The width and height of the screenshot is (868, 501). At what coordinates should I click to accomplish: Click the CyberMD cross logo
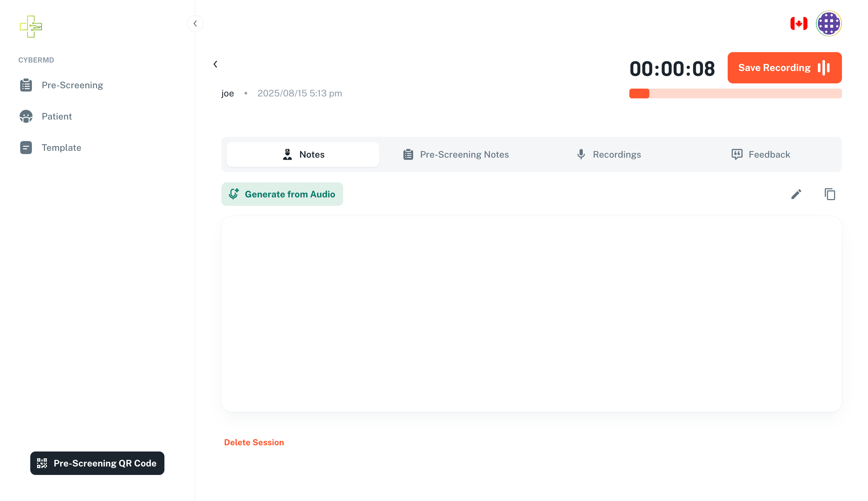click(x=31, y=26)
